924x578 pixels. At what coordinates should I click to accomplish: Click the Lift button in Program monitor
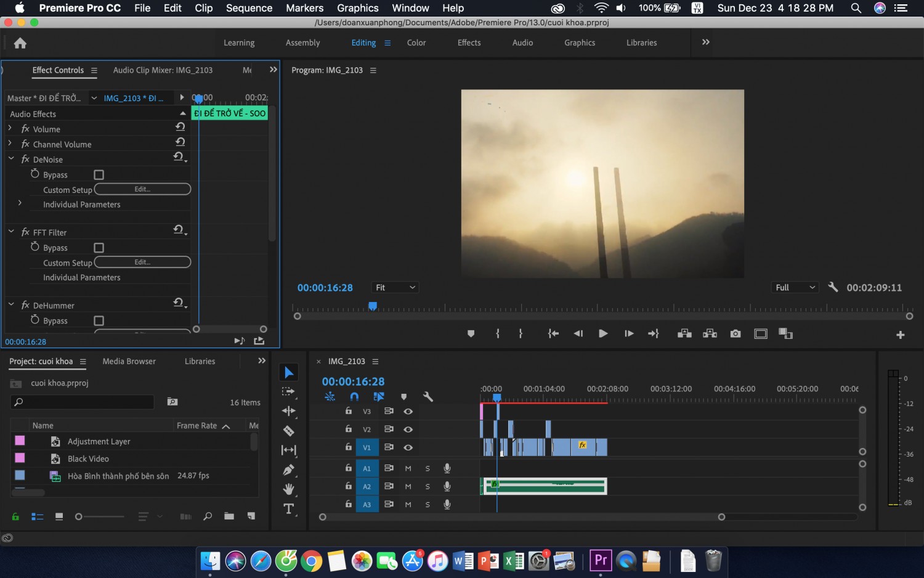coord(684,333)
